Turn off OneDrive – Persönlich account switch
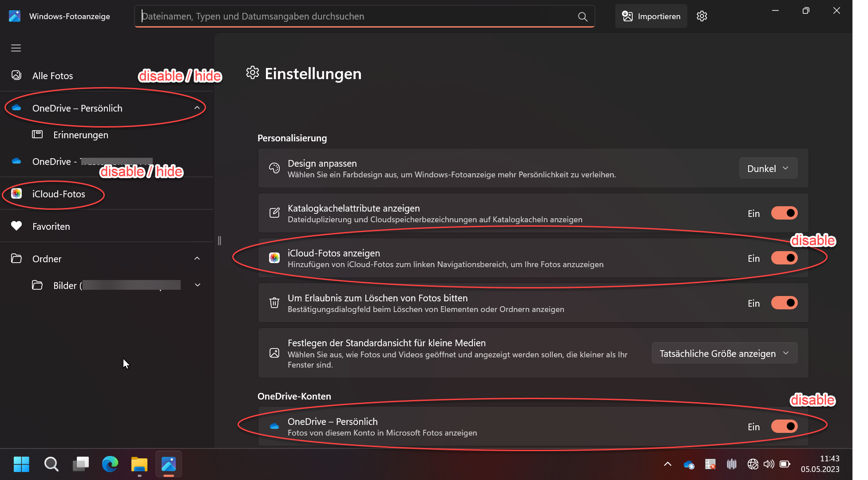868x480 pixels. 785,427
